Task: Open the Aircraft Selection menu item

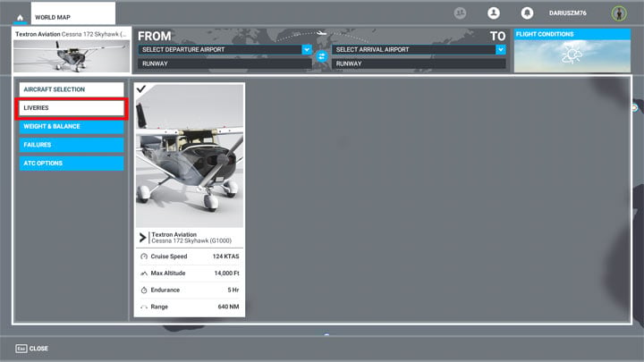Action: pyautogui.click(x=72, y=89)
